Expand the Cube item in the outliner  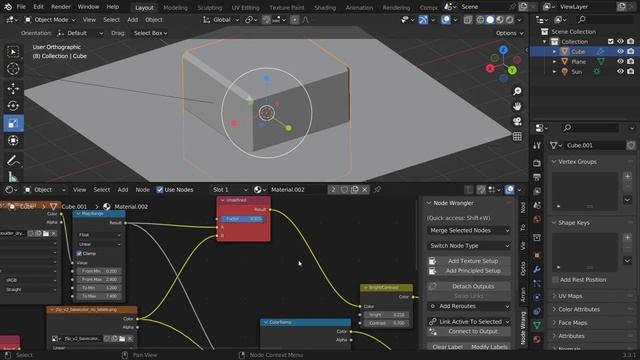tap(554, 51)
